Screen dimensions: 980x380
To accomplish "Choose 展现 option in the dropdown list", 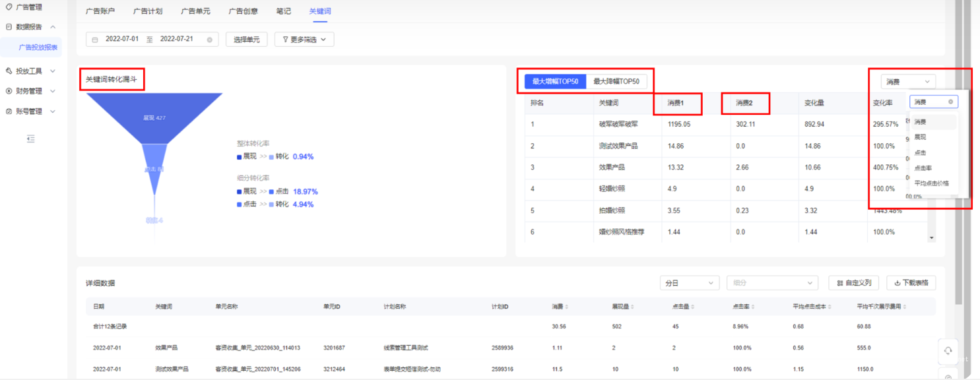I will pyautogui.click(x=920, y=137).
